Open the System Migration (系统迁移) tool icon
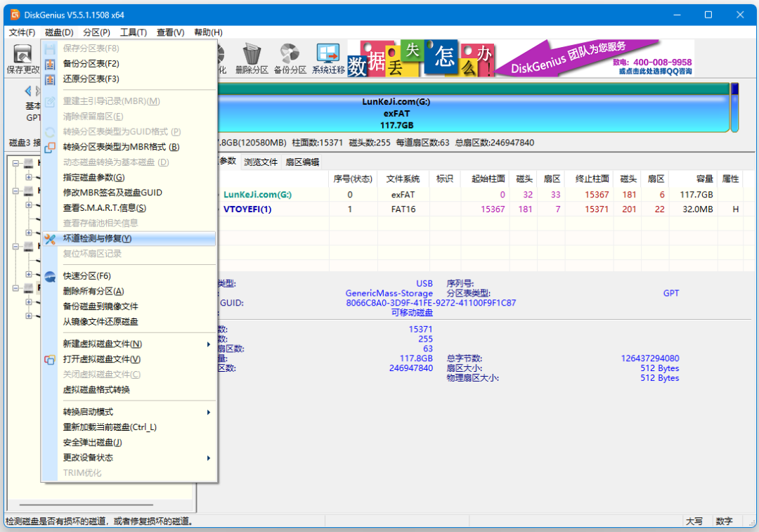 (328, 55)
